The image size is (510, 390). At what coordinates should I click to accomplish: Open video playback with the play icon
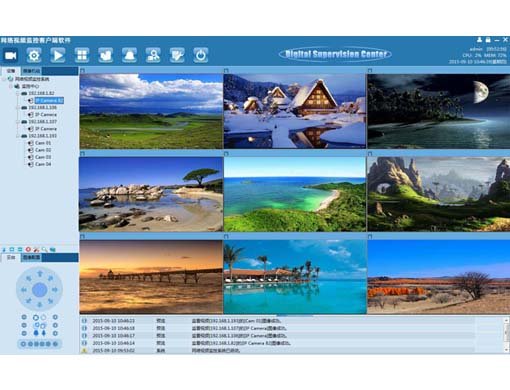(x=58, y=55)
